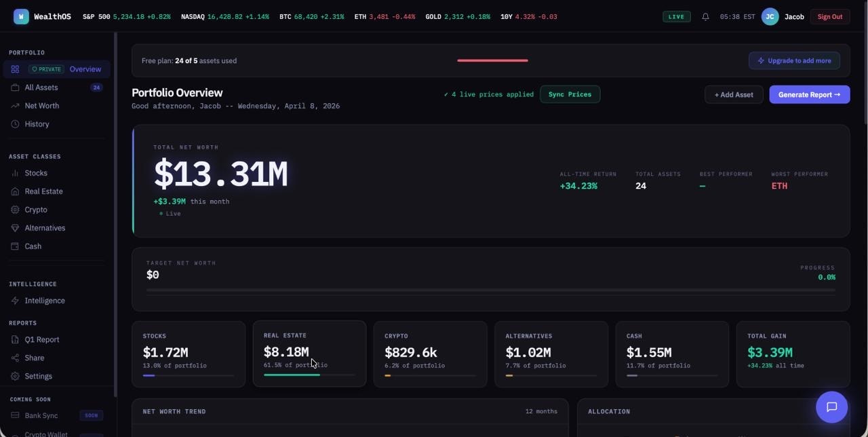868x437 pixels.
Task: Click the Stocks bar chart icon
Action: click(15, 173)
